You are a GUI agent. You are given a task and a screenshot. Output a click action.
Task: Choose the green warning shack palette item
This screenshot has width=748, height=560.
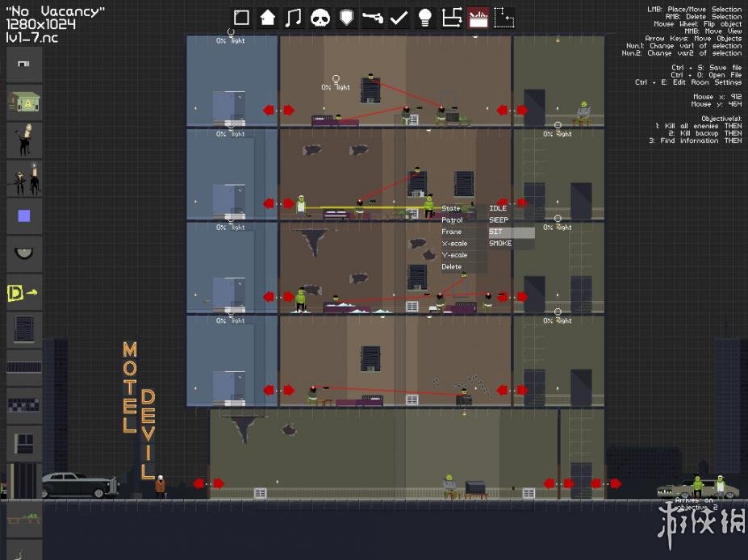(x=24, y=102)
